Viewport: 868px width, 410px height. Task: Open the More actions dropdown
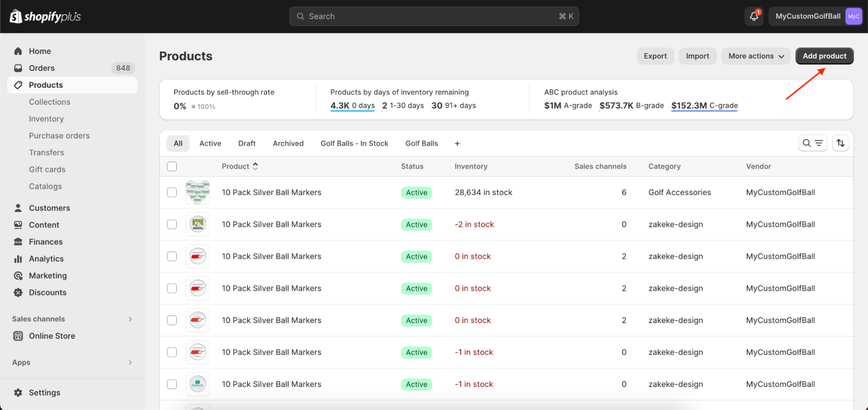pos(756,56)
